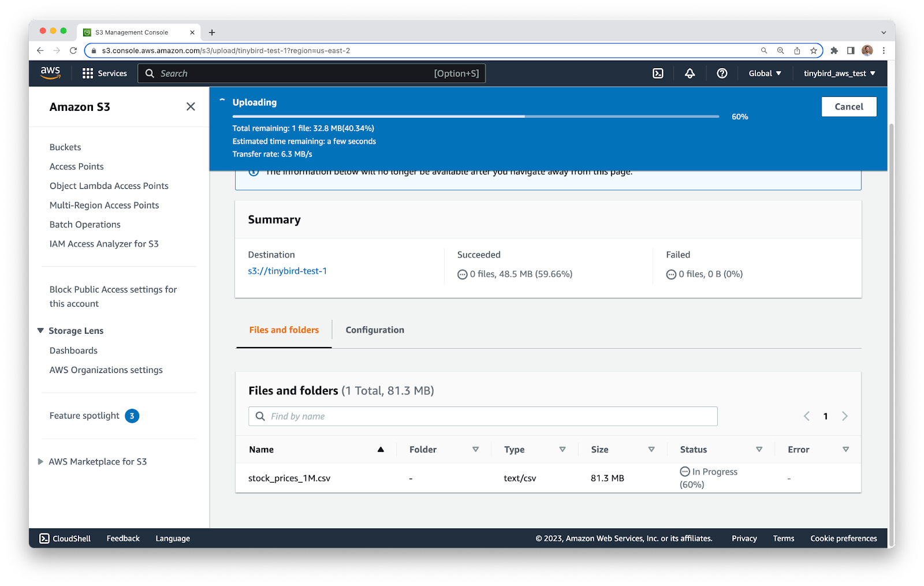
Task: Select the Files and folders tab
Action: coord(284,330)
